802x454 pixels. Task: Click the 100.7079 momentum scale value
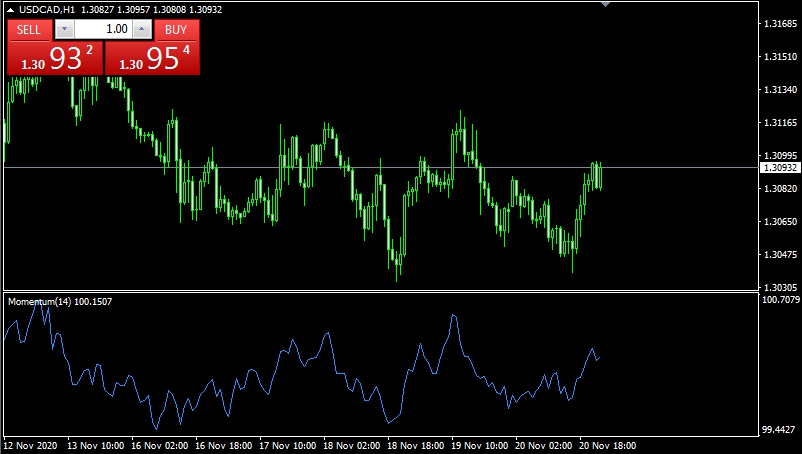point(780,299)
